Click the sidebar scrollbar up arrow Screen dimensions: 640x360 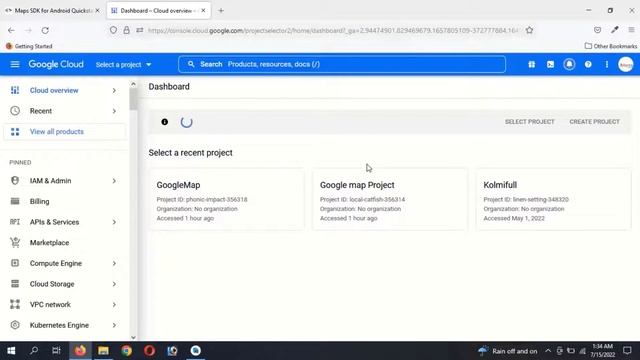pos(133,84)
